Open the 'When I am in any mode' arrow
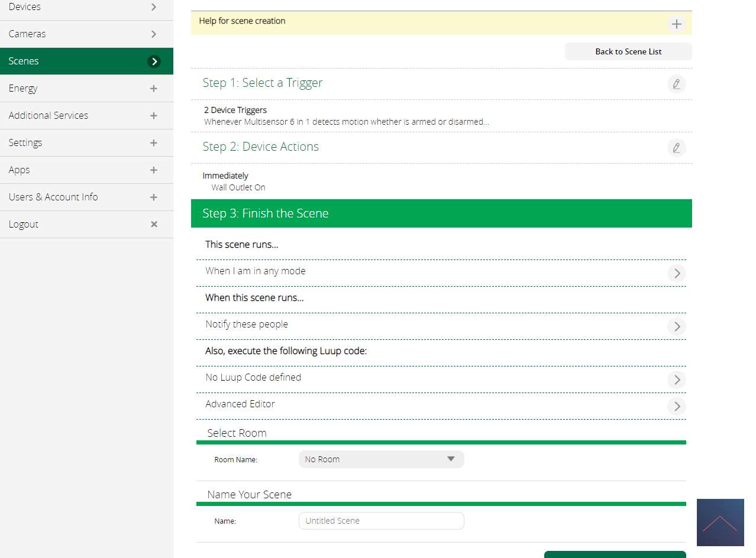756x558 pixels. tap(676, 273)
